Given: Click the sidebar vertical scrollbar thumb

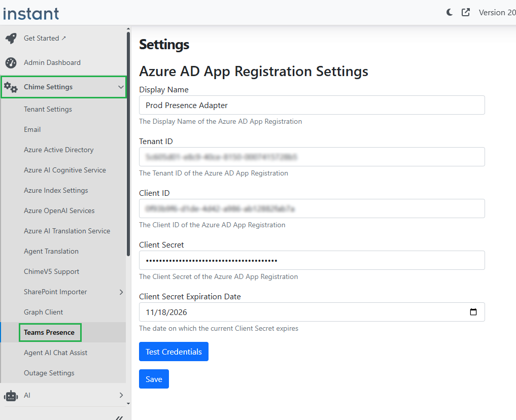Looking at the screenshot, I should [x=128, y=144].
